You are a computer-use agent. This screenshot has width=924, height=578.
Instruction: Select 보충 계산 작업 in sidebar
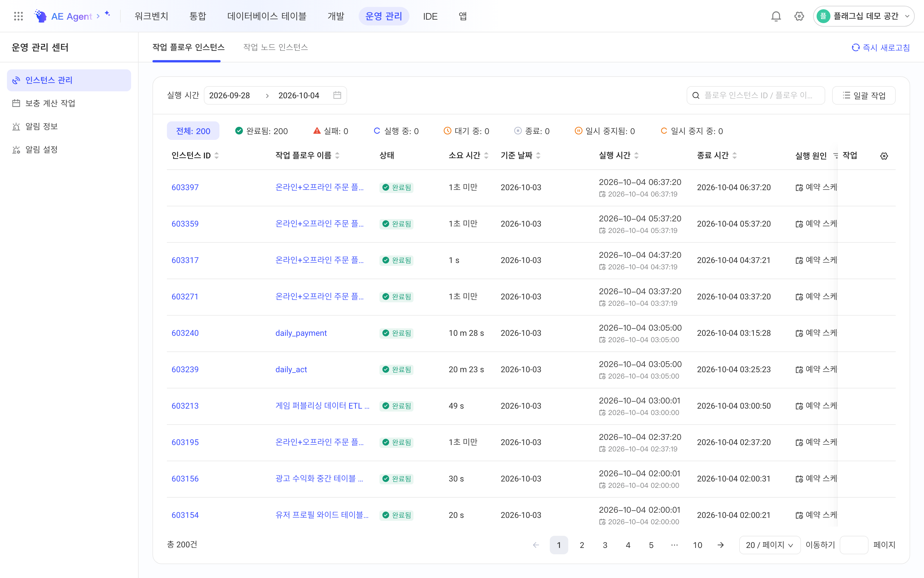pyautogui.click(x=69, y=103)
